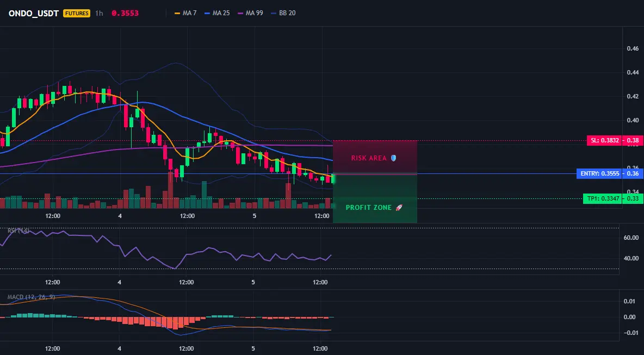Click the 0.00 MACD axis value

[630, 317]
